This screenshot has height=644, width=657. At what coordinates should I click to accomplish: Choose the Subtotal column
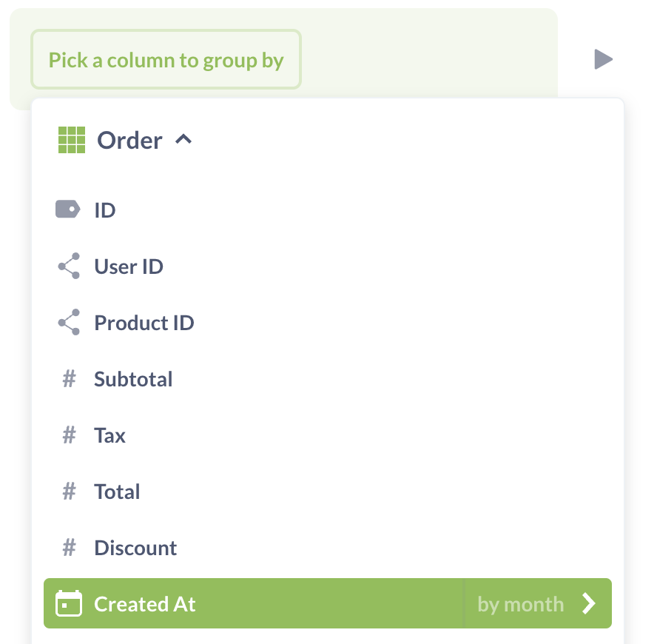click(x=133, y=378)
